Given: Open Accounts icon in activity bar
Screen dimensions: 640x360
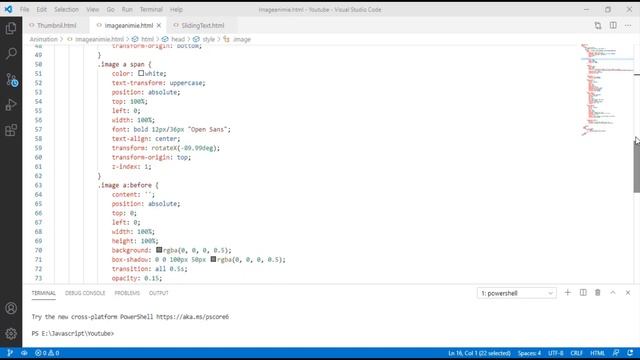Looking at the screenshot, I should (x=11, y=308).
